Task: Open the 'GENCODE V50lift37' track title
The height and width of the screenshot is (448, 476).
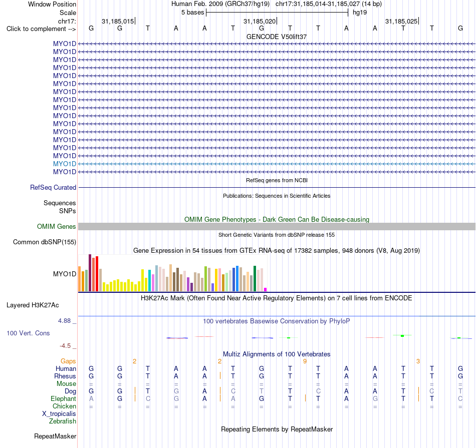Action: point(277,37)
